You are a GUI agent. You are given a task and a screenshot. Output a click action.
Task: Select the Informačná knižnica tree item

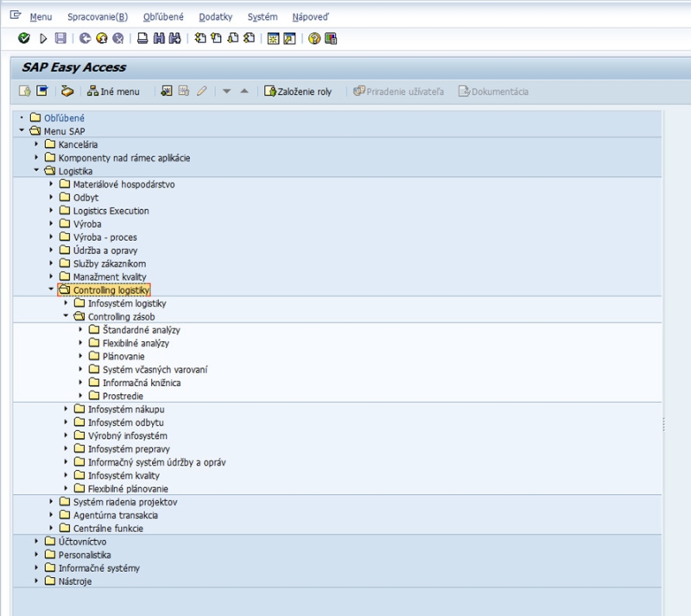(142, 382)
